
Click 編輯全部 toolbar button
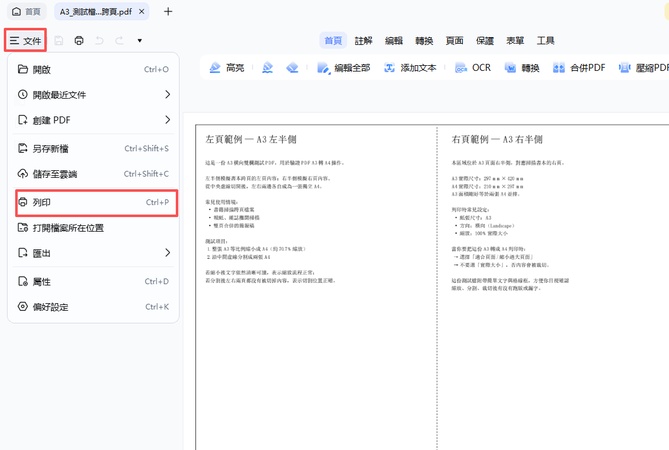343,68
